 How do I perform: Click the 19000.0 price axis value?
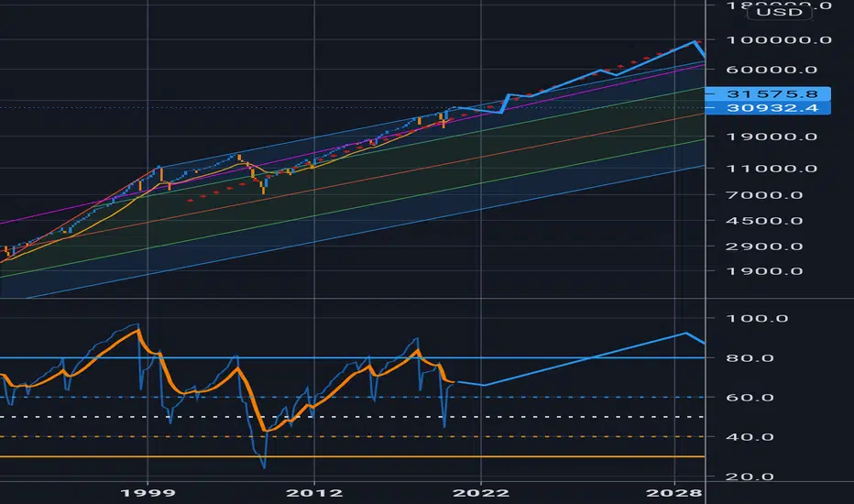pyautogui.click(x=772, y=137)
